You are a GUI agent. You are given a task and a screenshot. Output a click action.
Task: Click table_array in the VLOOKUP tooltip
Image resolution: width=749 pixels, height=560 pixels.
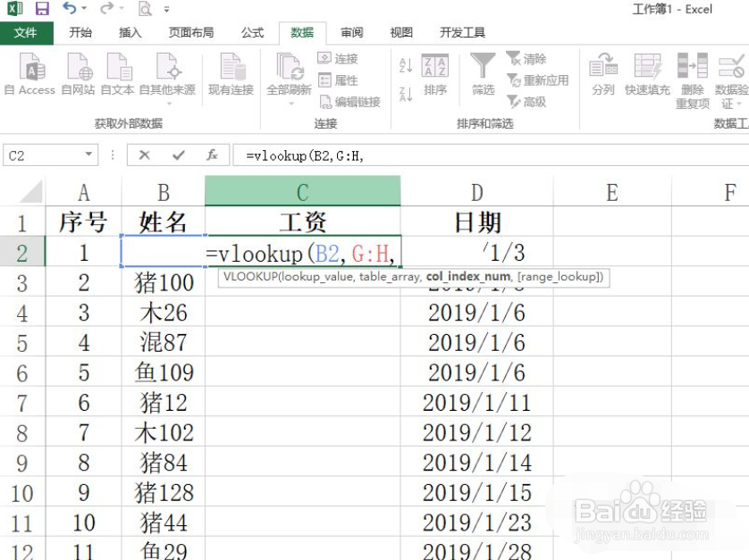[390, 276]
